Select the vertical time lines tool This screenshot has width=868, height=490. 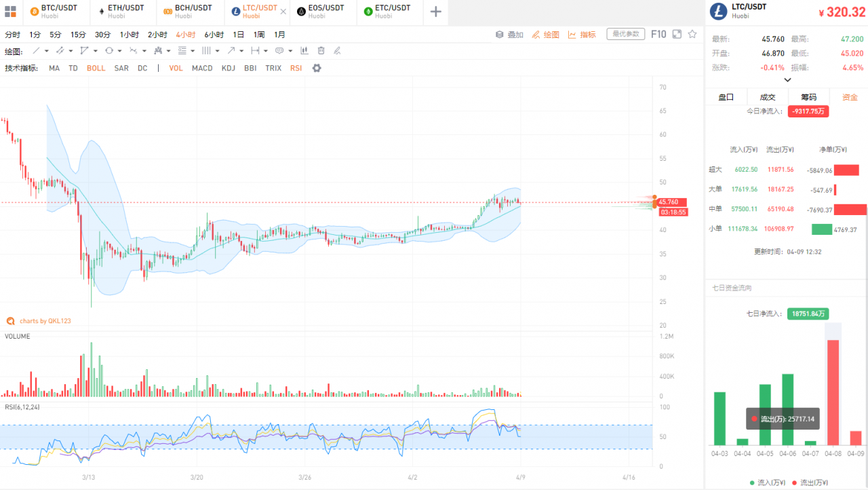[x=206, y=51]
